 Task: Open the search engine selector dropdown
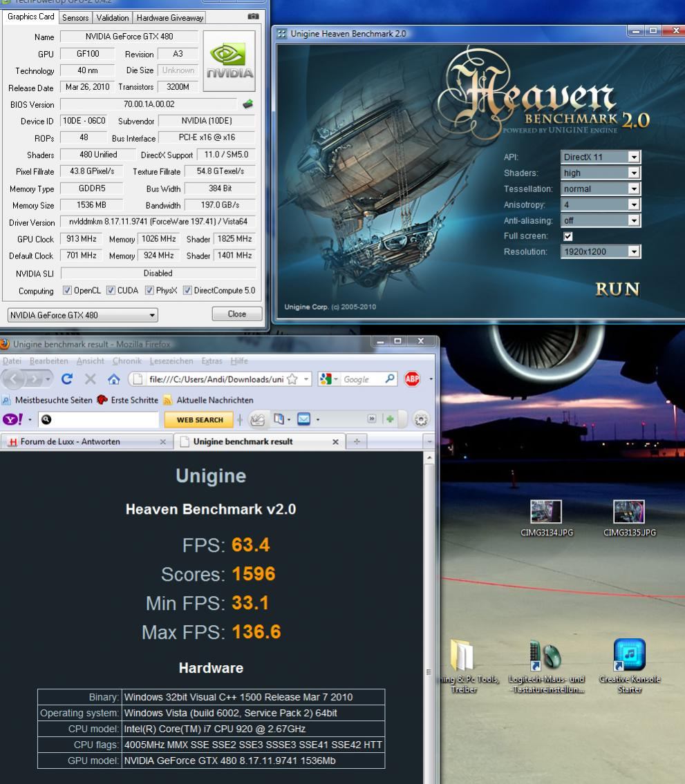(x=329, y=379)
